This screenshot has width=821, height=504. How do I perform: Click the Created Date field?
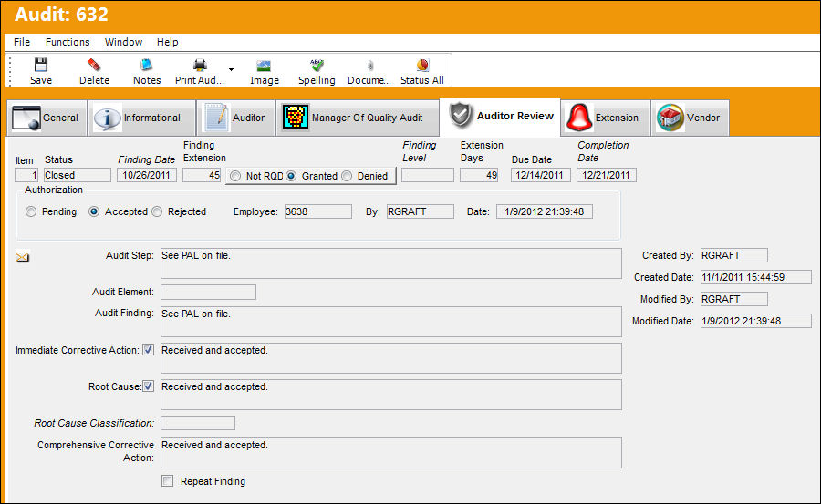click(x=756, y=277)
